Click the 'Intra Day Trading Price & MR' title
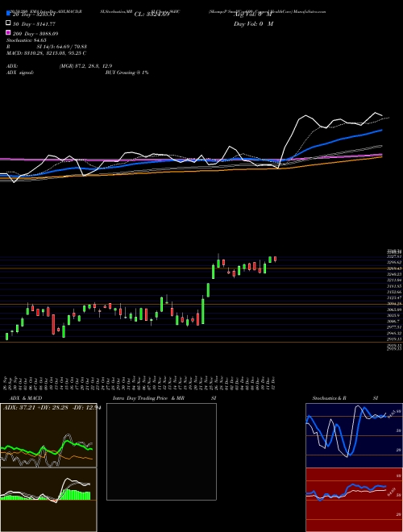This screenshot has height=532, width=403. pos(148,398)
